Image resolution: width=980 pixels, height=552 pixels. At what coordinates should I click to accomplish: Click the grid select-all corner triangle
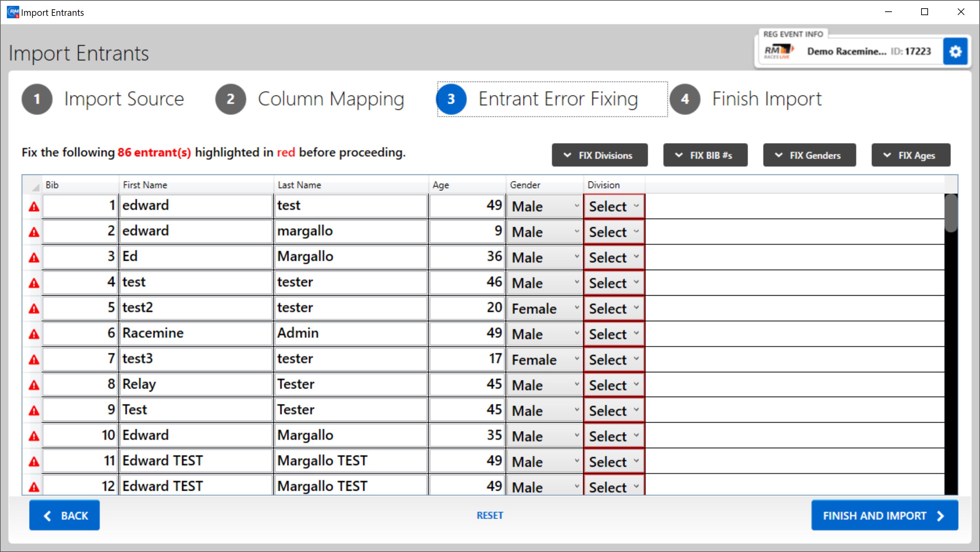click(x=35, y=187)
